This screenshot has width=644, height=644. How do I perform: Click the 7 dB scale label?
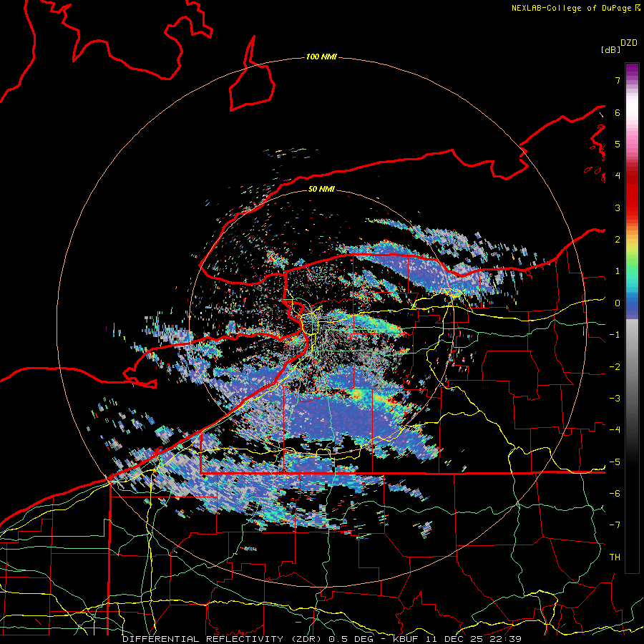point(618,80)
